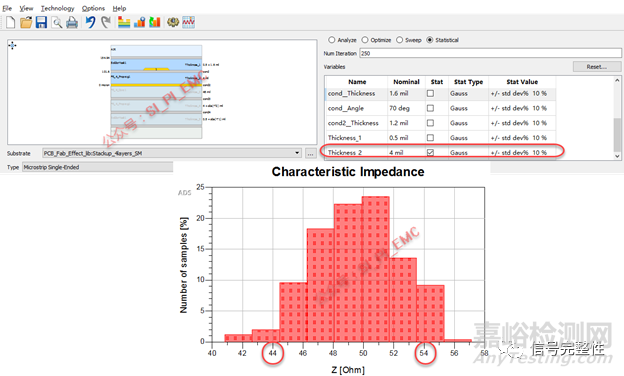Open the Options menu
The width and height of the screenshot is (624, 376).
93,8
